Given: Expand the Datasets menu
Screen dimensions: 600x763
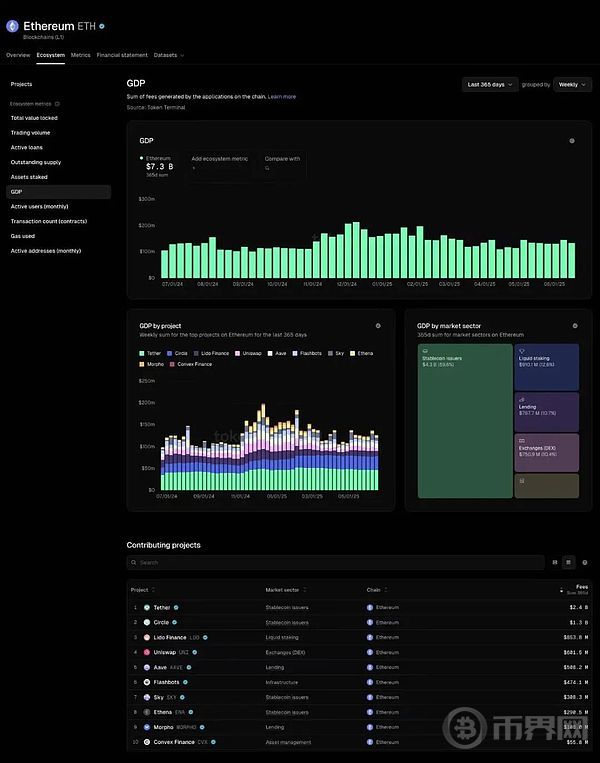Looking at the screenshot, I should pyautogui.click(x=169, y=55).
